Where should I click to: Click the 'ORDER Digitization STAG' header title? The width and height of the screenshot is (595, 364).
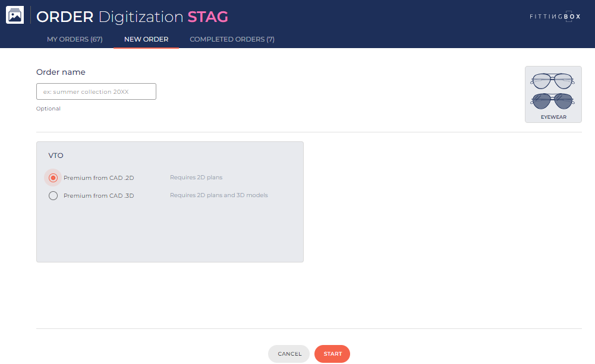(x=132, y=17)
